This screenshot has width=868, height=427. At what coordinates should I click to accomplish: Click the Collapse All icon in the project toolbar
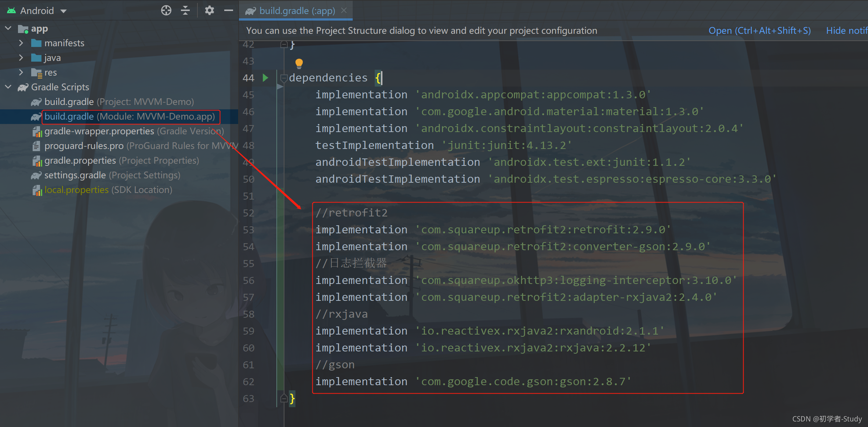coord(185,10)
